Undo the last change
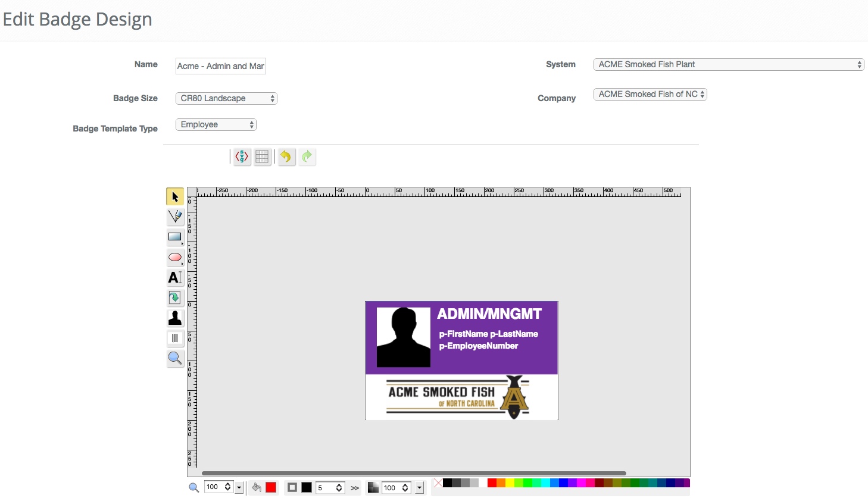This screenshot has height=498, width=868. [286, 156]
